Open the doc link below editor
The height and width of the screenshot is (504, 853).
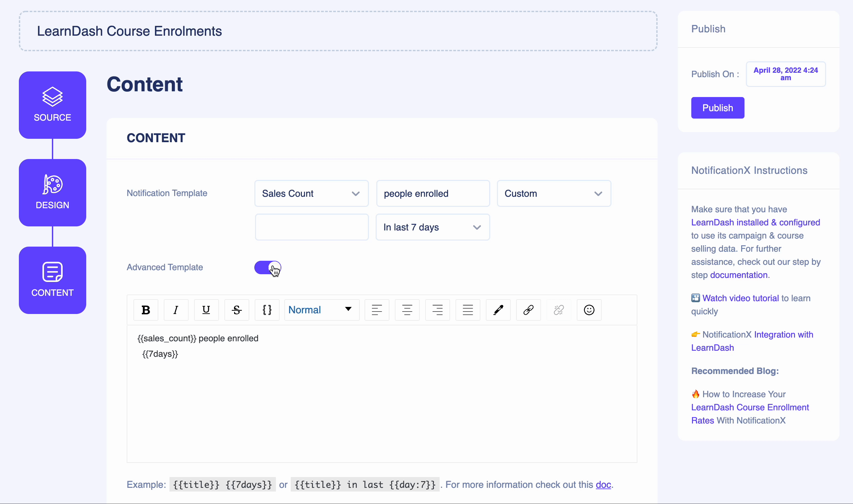coord(603,485)
